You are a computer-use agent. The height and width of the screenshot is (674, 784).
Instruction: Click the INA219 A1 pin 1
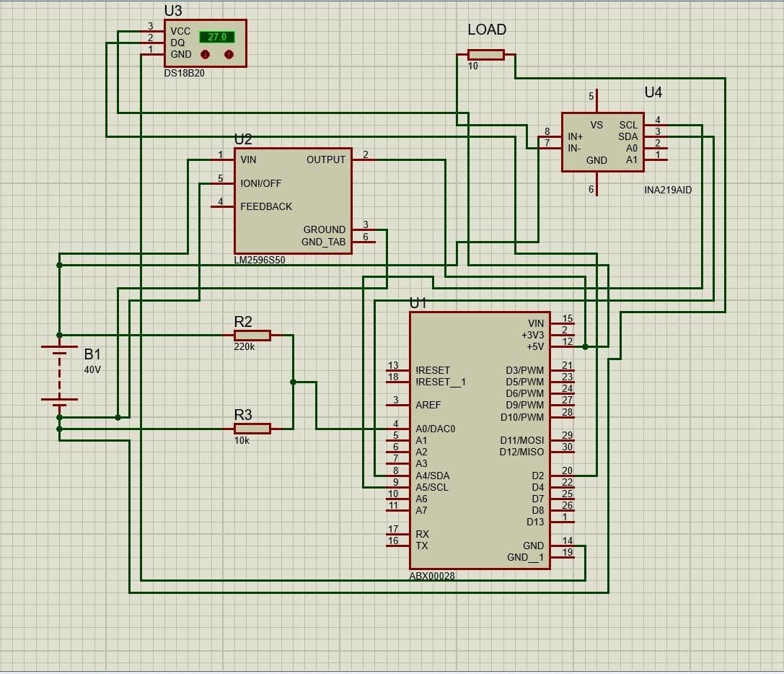[x=656, y=159]
